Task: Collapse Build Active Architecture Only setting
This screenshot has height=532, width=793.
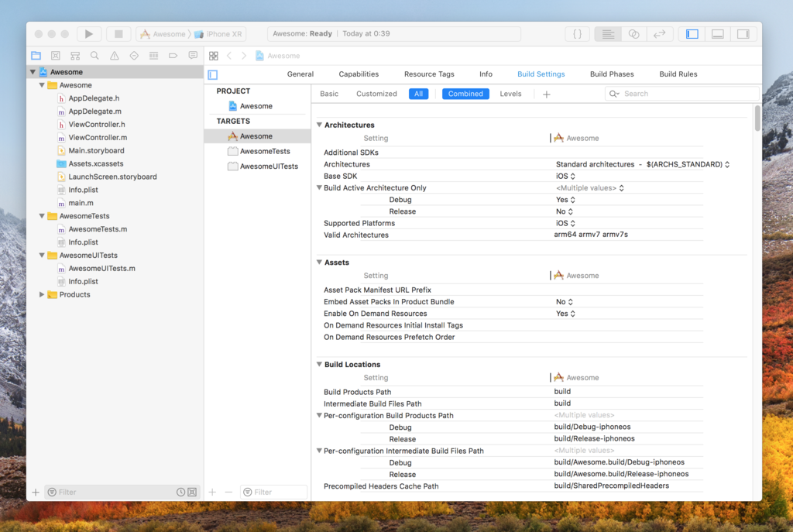Action: (x=319, y=187)
